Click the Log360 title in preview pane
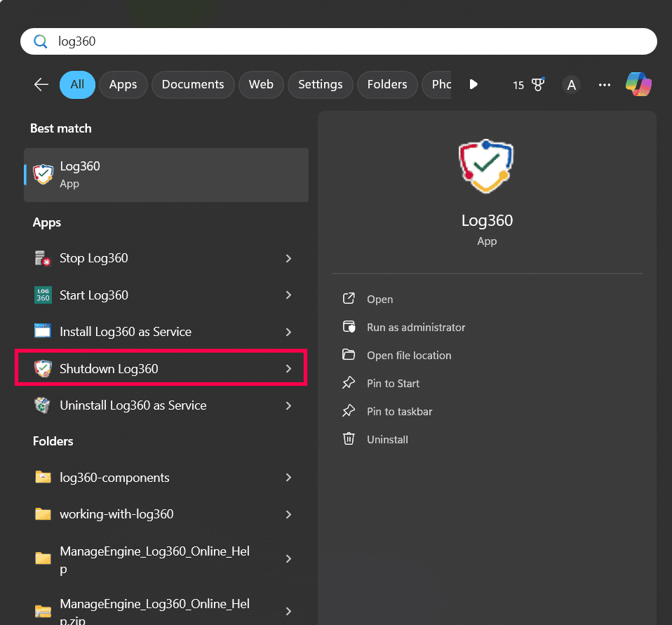Viewport: 672px width, 625px height. (x=487, y=220)
